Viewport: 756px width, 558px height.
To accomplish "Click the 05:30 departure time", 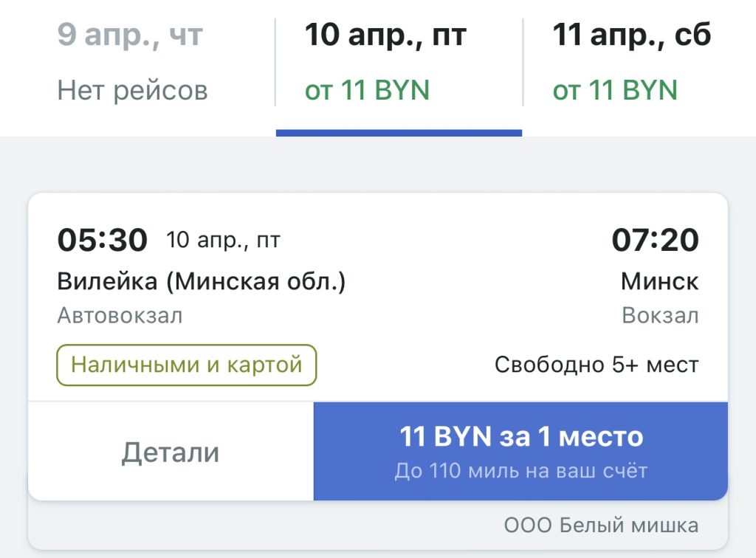I will [103, 240].
